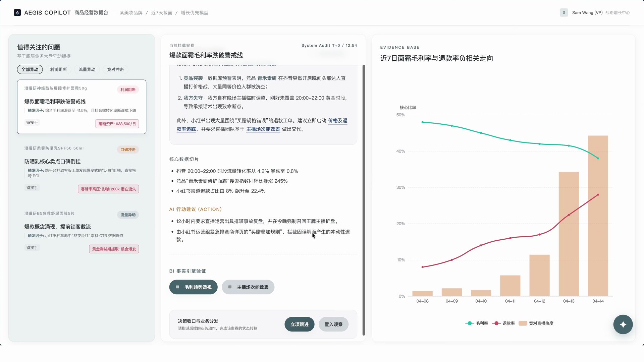Open 主播场次能效表 inline text link
644x362 pixels.
click(x=263, y=129)
